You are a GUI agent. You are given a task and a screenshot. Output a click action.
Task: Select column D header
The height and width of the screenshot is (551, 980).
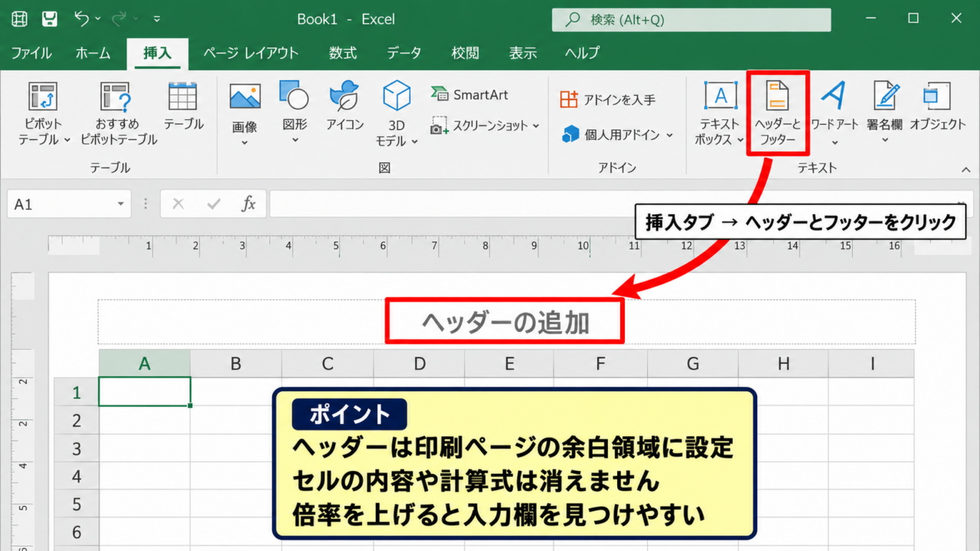[x=419, y=364]
